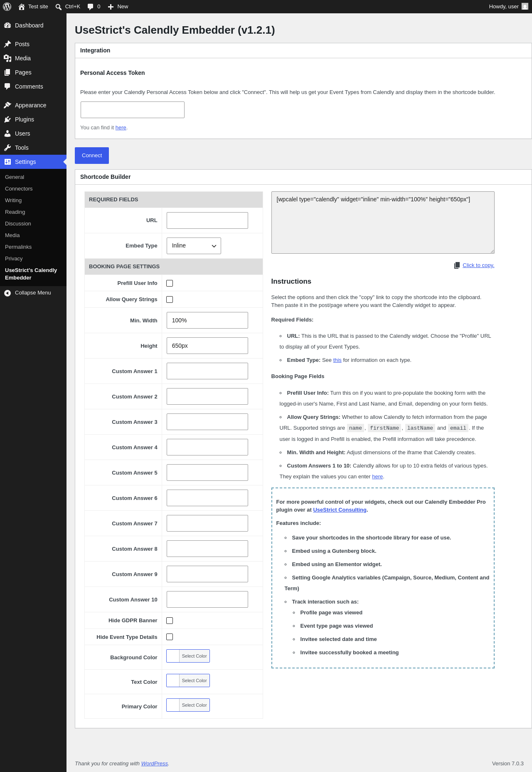Click the 'Integration' panel heading
Viewport: 532px width, 772px height.
pos(95,50)
